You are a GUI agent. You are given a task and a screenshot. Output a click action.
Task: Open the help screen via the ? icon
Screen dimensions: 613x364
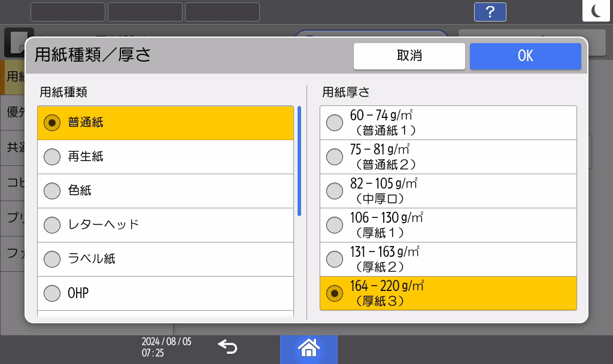490,11
